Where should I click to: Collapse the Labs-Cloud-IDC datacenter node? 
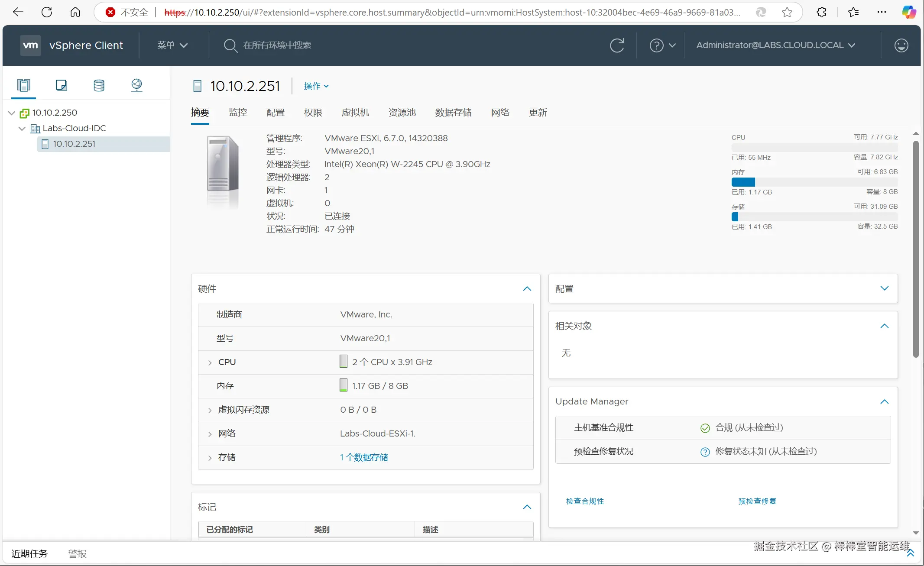coord(22,129)
